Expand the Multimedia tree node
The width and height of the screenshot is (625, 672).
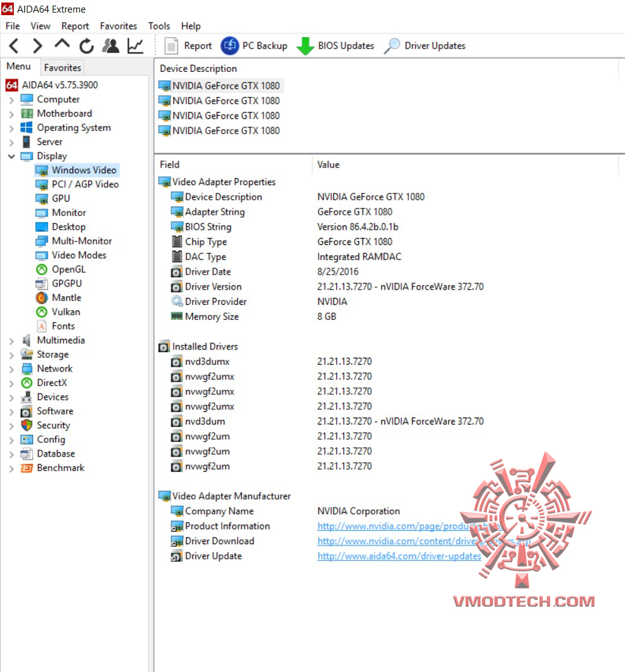click(11, 341)
